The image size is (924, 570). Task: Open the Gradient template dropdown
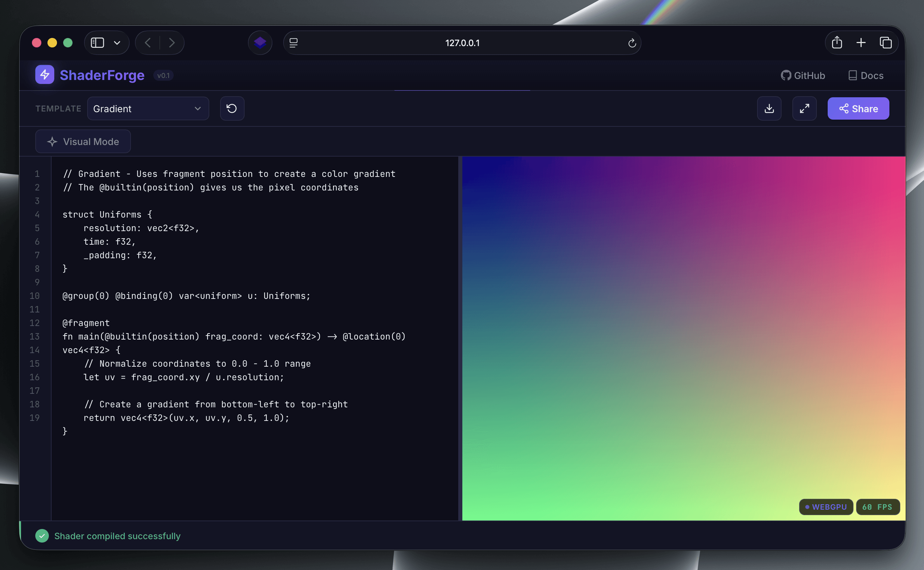(x=148, y=108)
